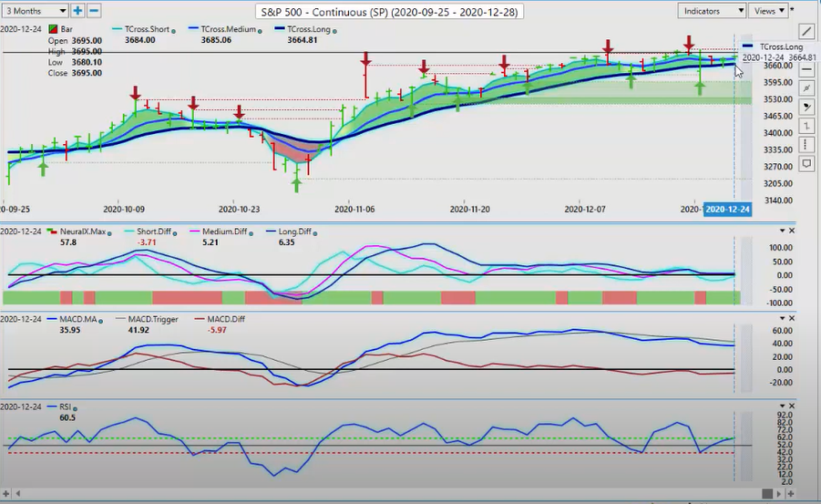Viewport: 821px width, 504px height.
Task: Click the MACD.MA legend label
Action: coord(78,319)
